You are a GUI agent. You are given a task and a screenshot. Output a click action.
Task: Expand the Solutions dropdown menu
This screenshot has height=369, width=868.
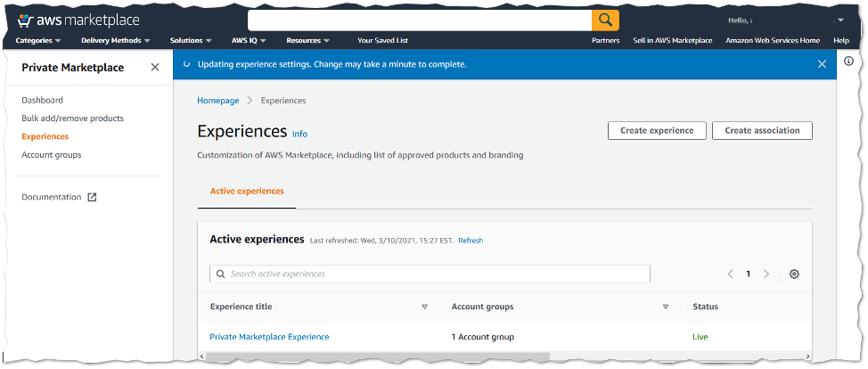191,40
